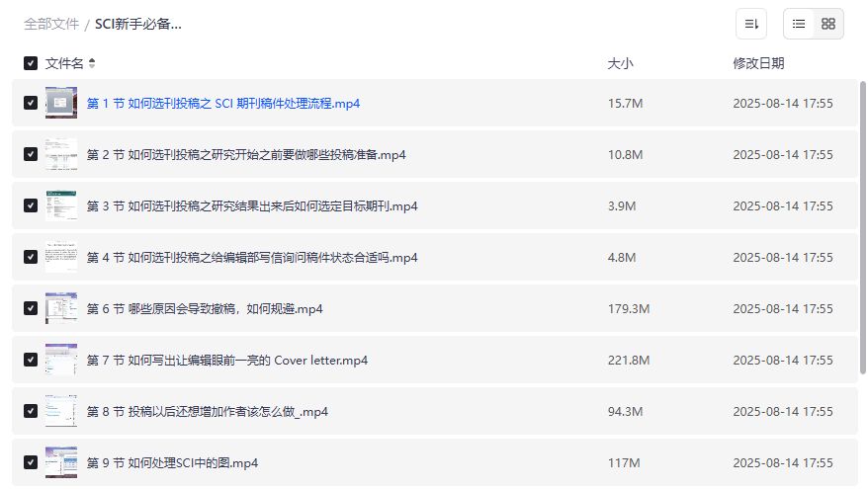Open 第 9 节 如何处理SCI中的图.mp4

[x=172, y=463]
